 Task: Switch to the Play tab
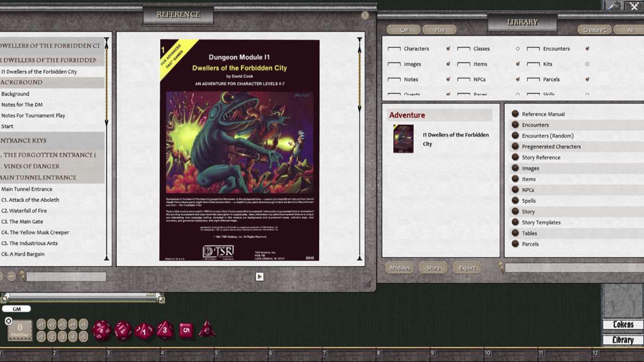439,30
